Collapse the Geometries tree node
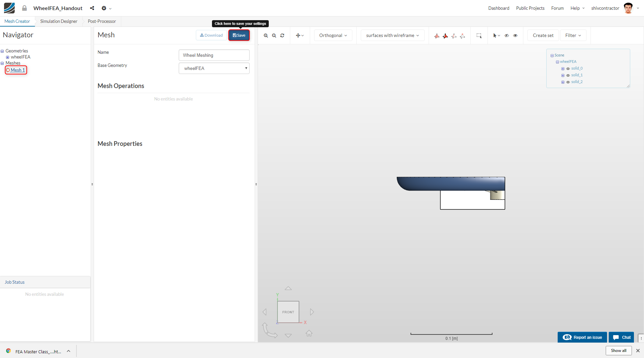The width and height of the screenshot is (644, 358). 2,51
